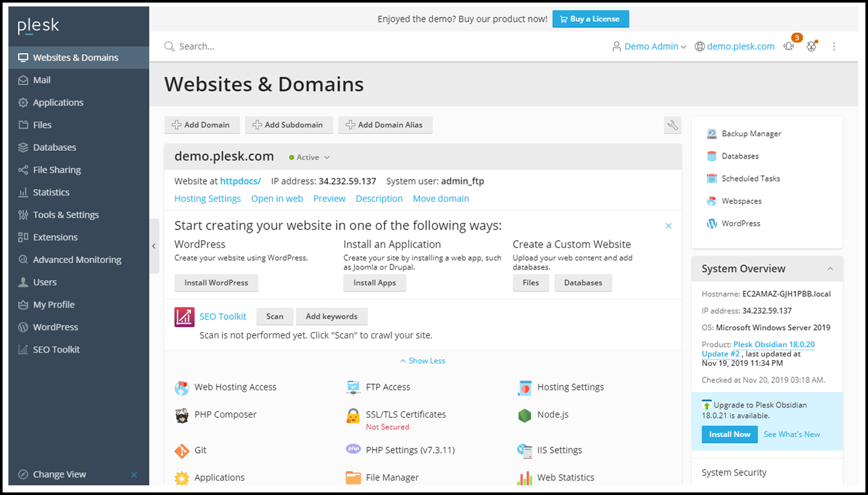The image size is (868, 495).
Task: Dismiss the website creation suggestions panel
Action: coord(669,226)
